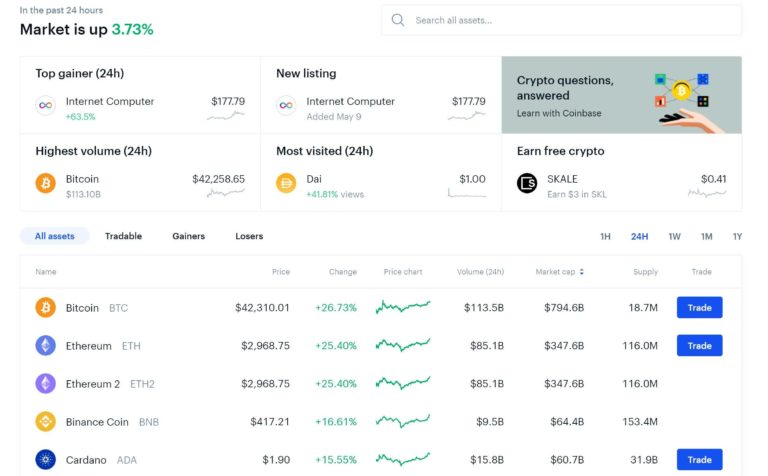Open Internet Computer name in Top gainer
Screen dimensions: 768x476
(x=110, y=101)
